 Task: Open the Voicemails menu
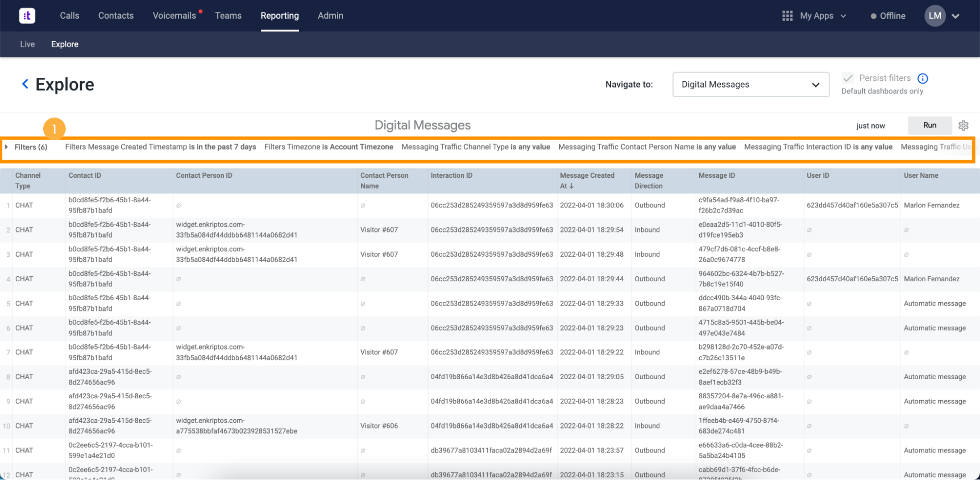[174, 16]
